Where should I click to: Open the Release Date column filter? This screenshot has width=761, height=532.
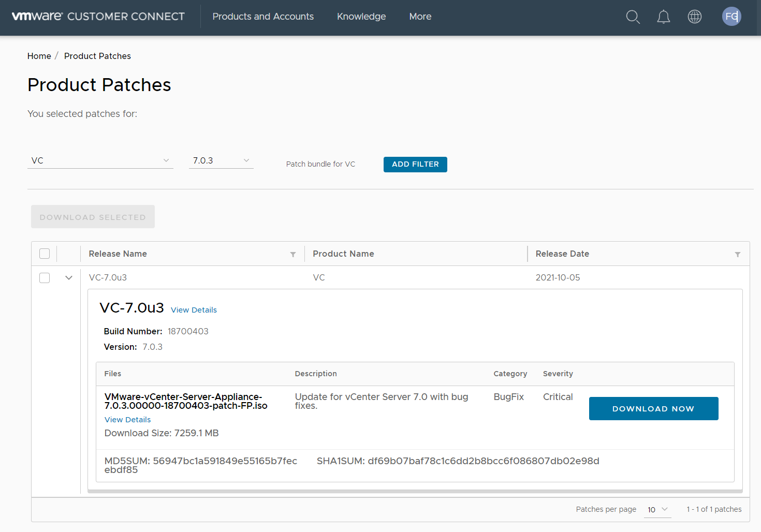point(738,254)
